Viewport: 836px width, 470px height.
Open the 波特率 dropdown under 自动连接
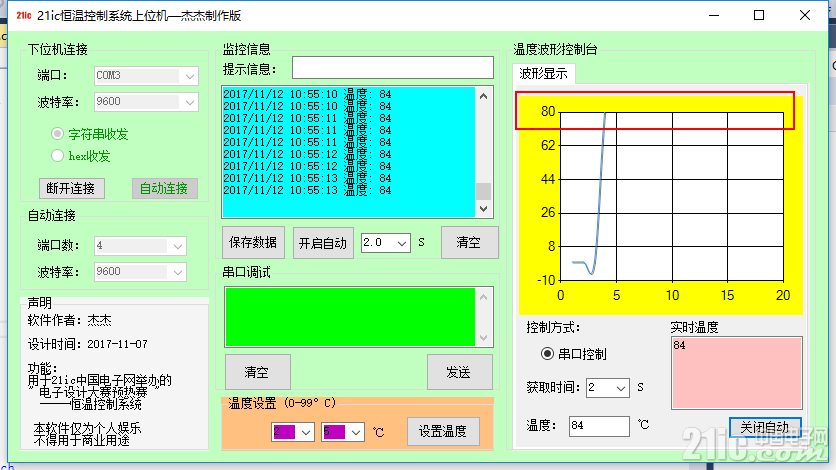click(x=178, y=272)
